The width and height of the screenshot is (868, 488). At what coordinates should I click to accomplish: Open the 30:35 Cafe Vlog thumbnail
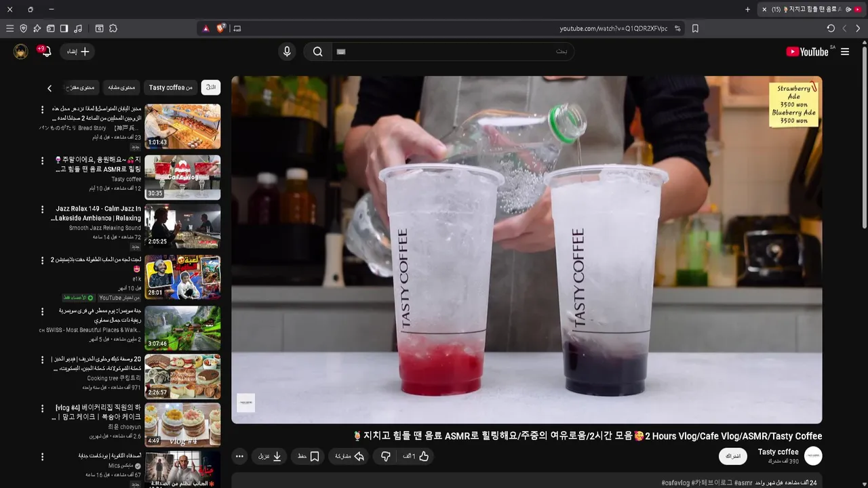point(182,177)
